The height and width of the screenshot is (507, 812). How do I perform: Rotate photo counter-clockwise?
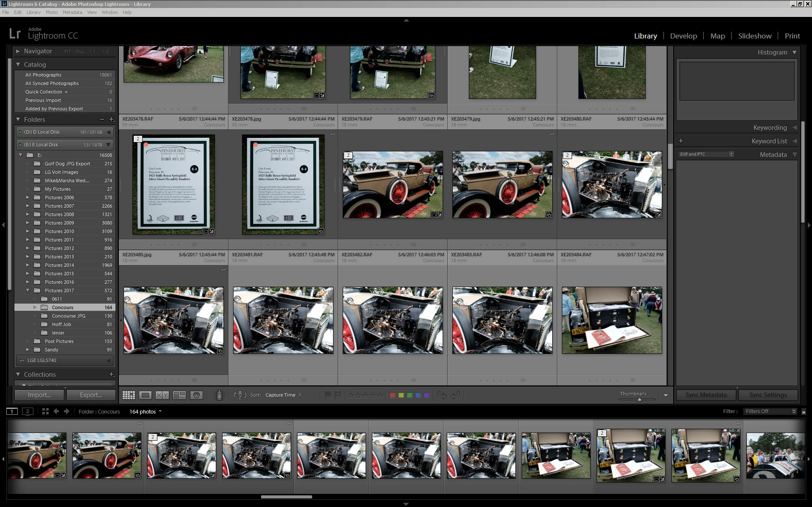click(x=442, y=395)
